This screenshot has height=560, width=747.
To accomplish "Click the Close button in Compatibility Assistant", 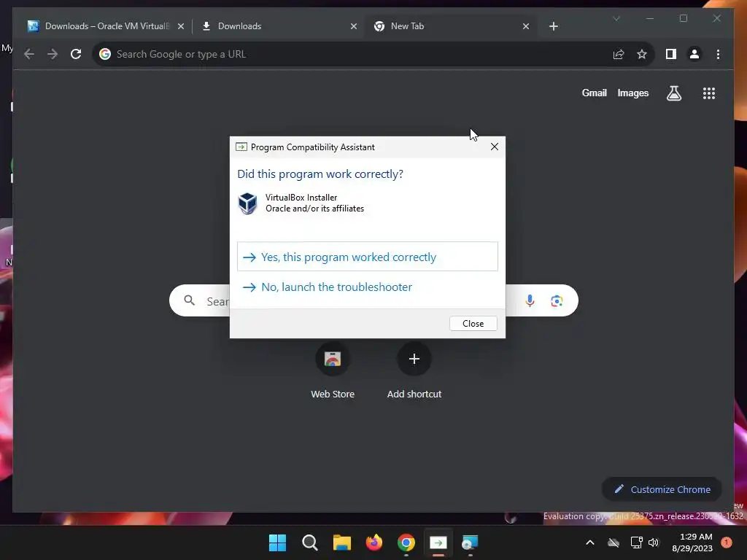I will coord(473,323).
